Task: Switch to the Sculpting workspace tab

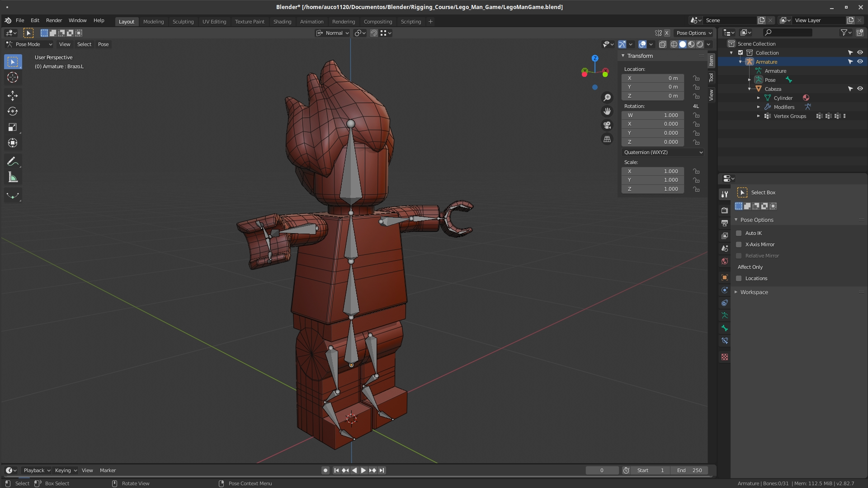Action: pyautogui.click(x=183, y=22)
